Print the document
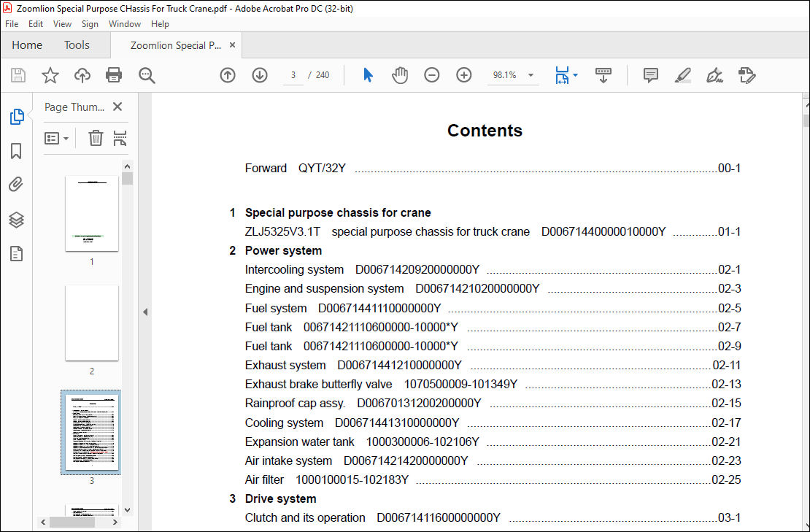The height and width of the screenshot is (532, 810). click(114, 75)
